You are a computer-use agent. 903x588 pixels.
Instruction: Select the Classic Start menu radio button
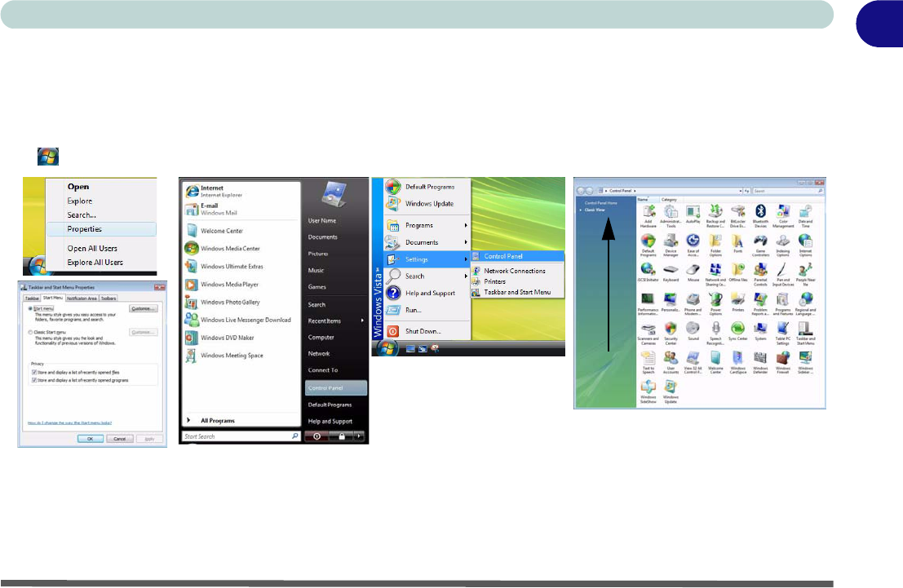point(30,332)
